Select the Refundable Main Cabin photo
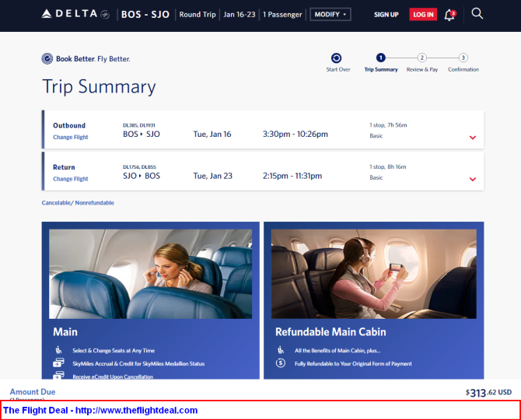This screenshot has width=521, height=420. (x=374, y=274)
